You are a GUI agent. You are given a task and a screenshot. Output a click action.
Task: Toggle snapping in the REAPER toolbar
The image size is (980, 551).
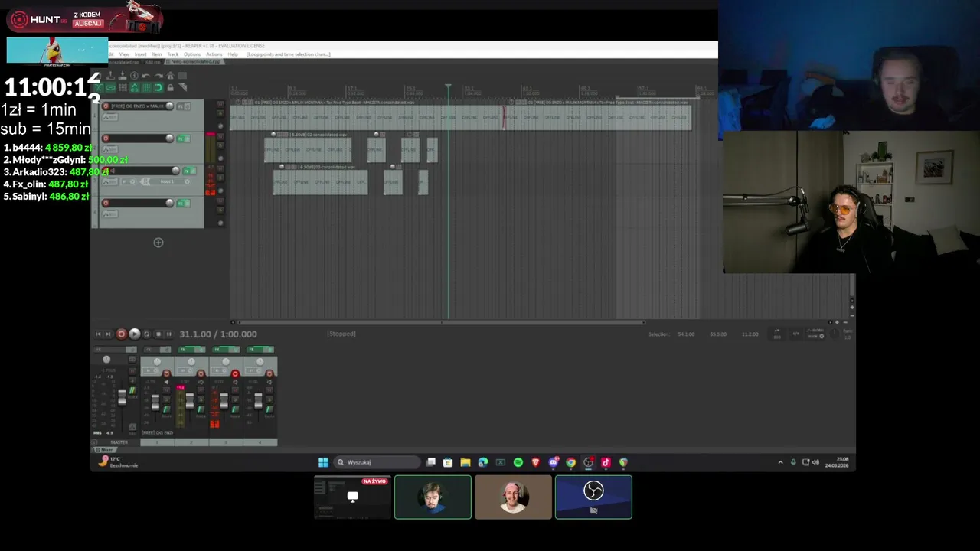[x=158, y=88]
